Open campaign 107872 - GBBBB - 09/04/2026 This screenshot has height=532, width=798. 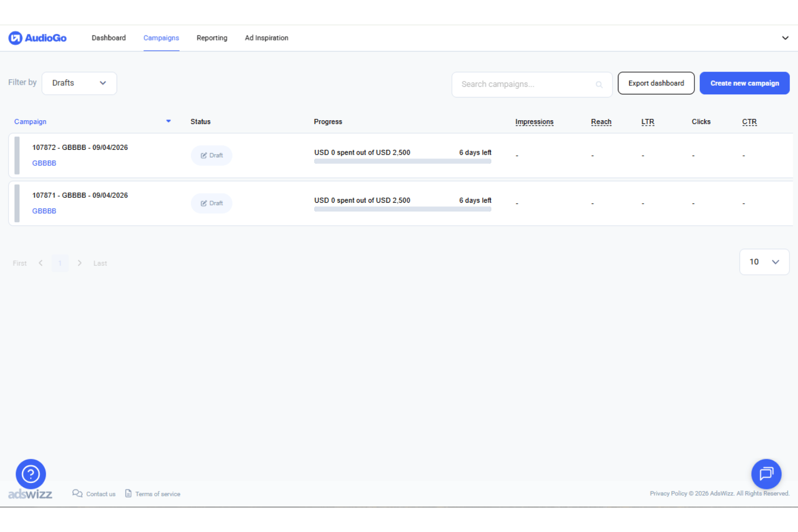pos(80,147)
